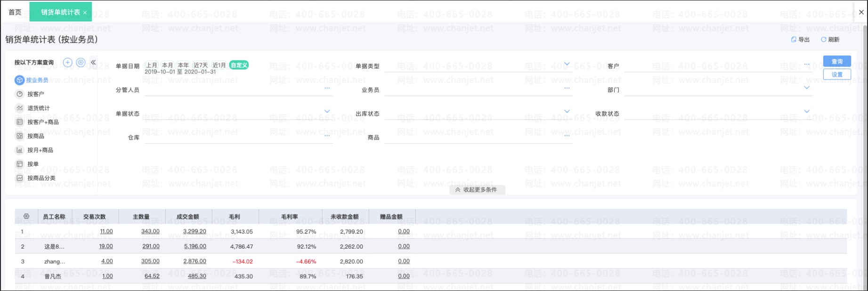868x291 pixels.
Task: Click the 刷新 refresh button
Action: pyautogui.click(x=830, y=40)
